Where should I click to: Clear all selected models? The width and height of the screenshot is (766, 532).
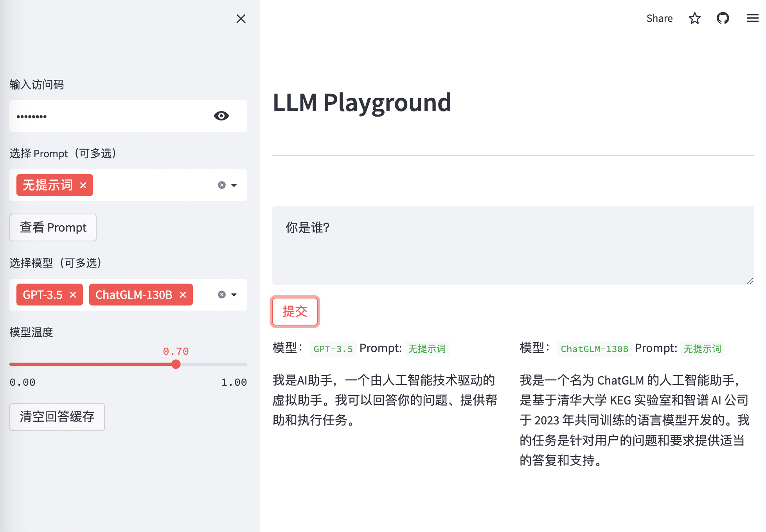click(222, 295)
